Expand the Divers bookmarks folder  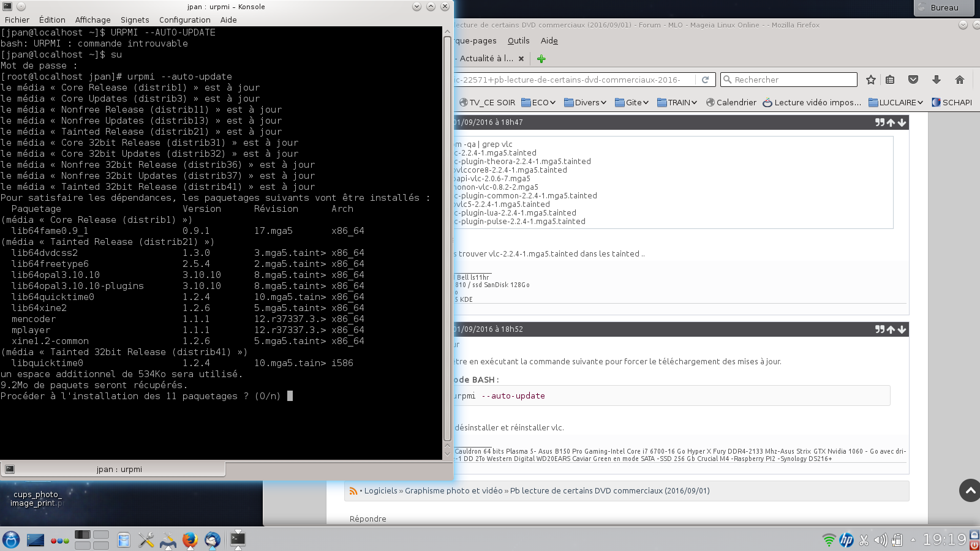[x=586, y=102]
